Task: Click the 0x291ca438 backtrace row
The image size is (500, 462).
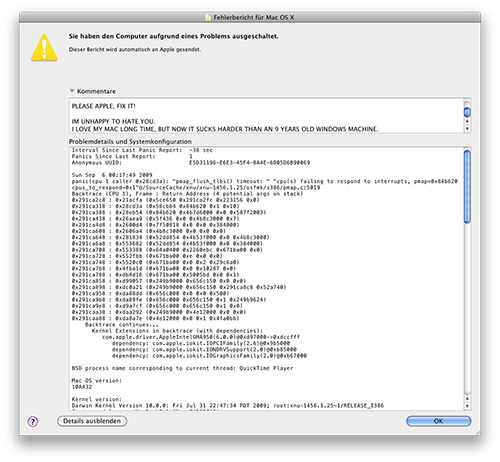Action: click(x=156, y=219)
